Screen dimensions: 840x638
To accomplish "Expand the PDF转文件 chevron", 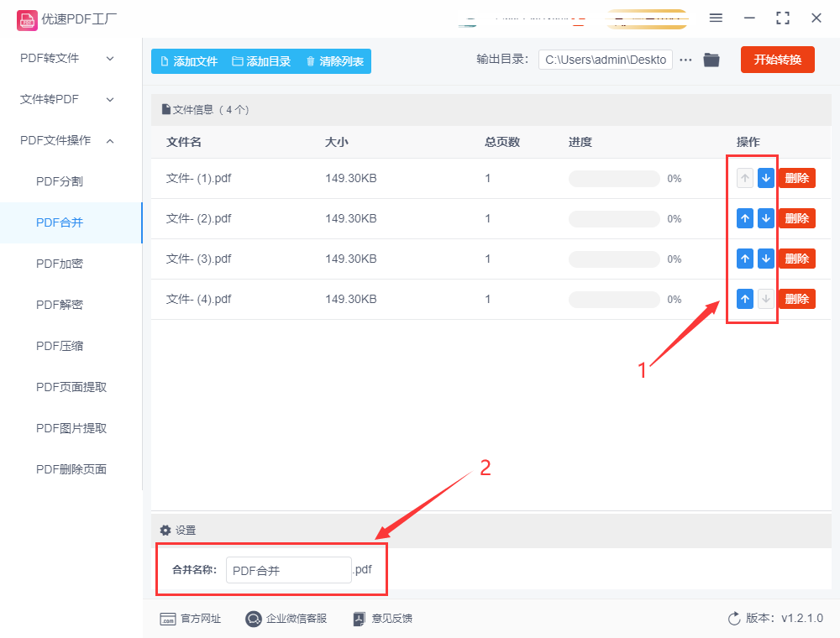I will tap(110, 58).
